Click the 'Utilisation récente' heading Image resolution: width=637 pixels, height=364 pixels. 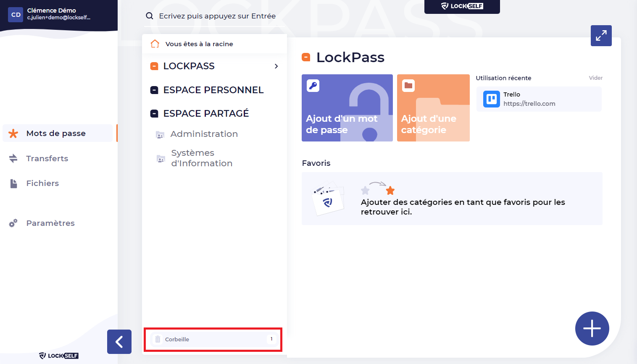[503, 78]
